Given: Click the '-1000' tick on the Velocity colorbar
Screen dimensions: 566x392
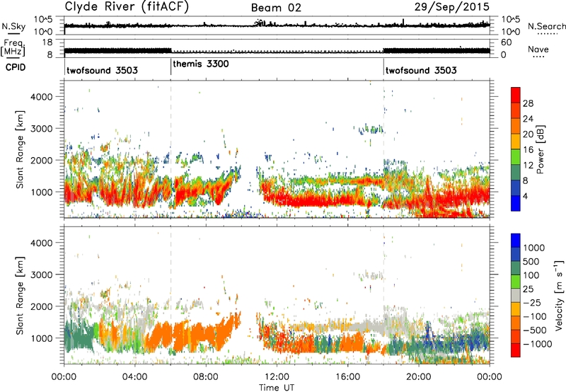Looking at the screenshot, I should (x=538, y=344).
